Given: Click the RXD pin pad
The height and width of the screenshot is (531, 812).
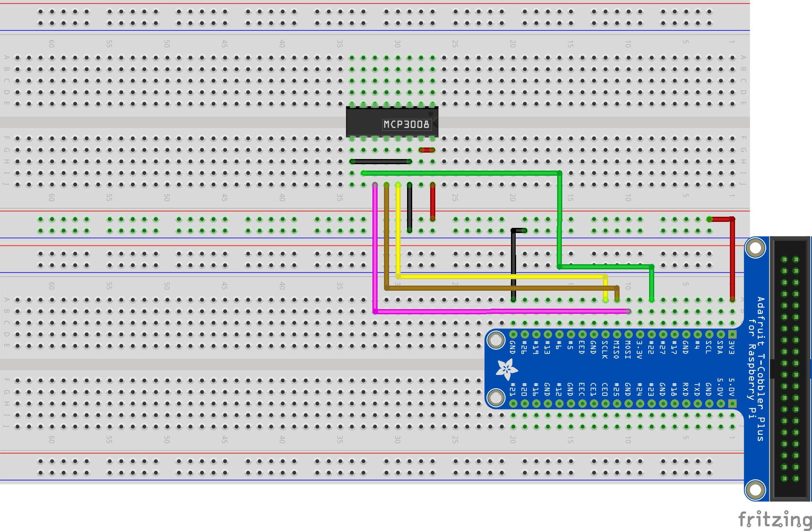Looking at the screenshot, I should [x=686, y=404].
